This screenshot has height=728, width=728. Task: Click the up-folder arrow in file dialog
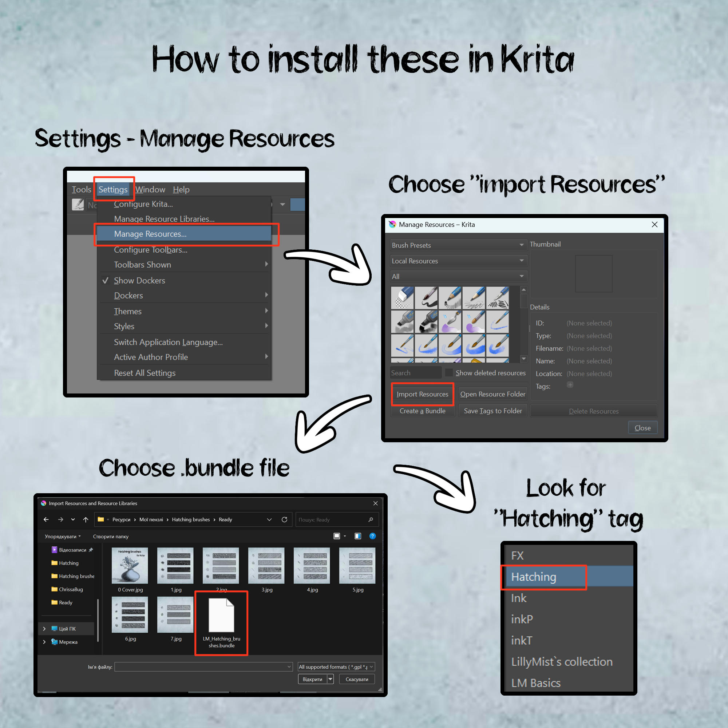tap(86, 520)
